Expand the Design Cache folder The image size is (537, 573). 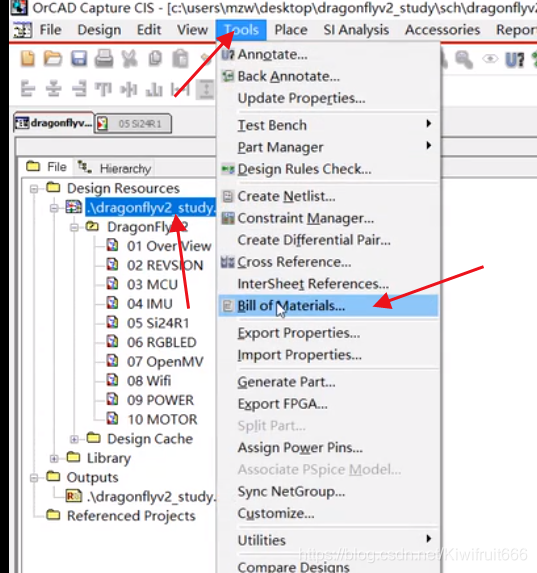tap(74, 439)
